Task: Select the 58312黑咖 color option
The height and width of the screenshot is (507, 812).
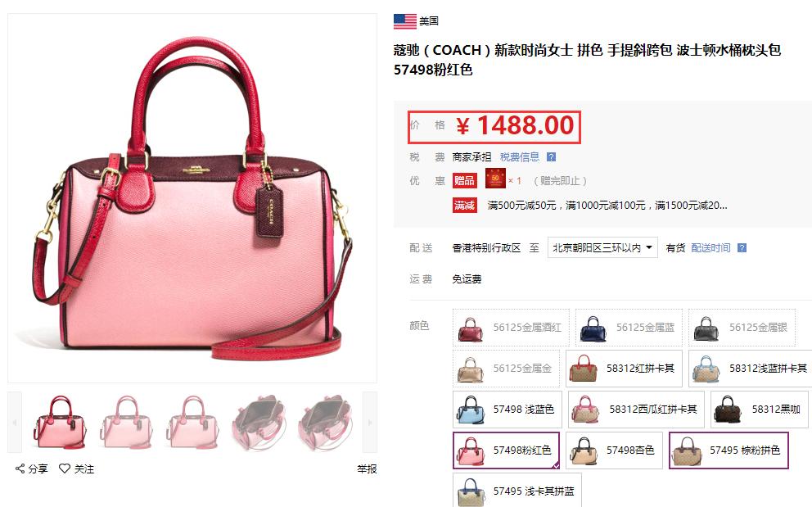Action: [760, 410]
